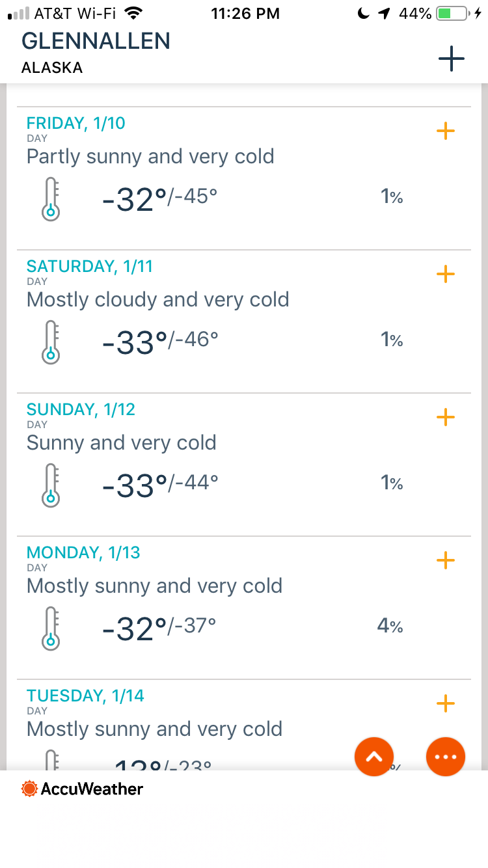
Task: Tap Monday's thermometer icon
Action: (51, 629)
